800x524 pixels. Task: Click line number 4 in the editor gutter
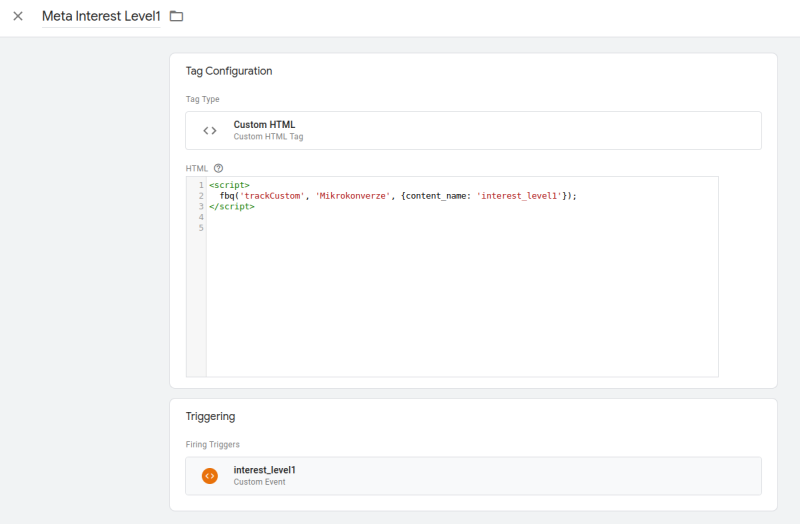pyautogui.click(x=200, y=217)
